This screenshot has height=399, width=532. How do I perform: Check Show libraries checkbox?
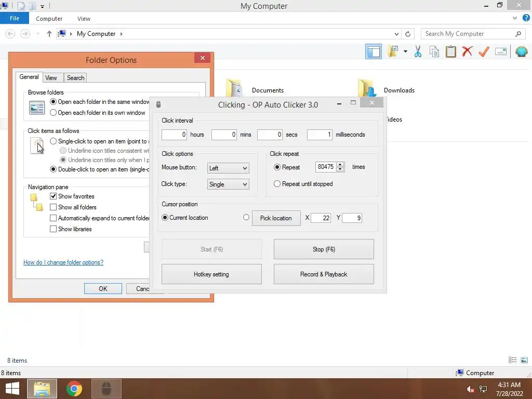click(54, 229)
